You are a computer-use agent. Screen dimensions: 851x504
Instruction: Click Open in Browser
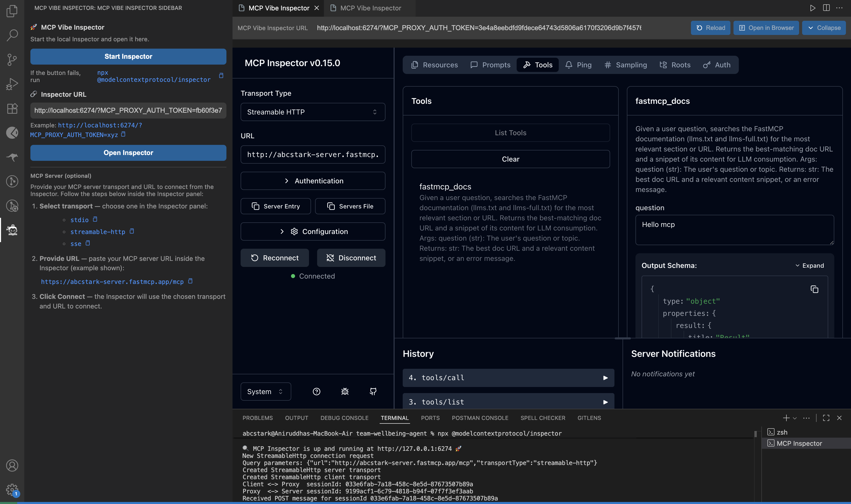[x=766, y=28]
